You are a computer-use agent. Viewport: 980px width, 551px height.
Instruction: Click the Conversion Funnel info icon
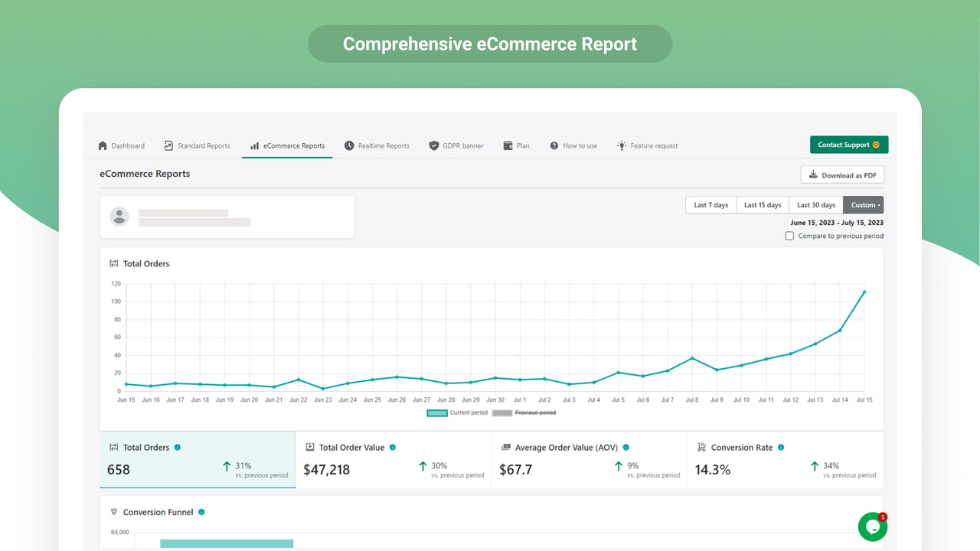tap(201, 512)
